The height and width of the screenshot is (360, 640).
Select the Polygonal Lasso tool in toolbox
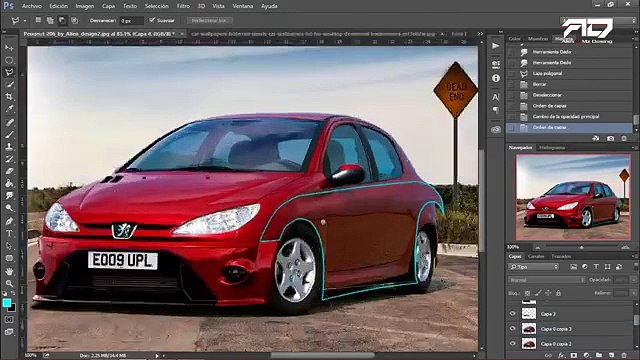(x=9, y=72)
